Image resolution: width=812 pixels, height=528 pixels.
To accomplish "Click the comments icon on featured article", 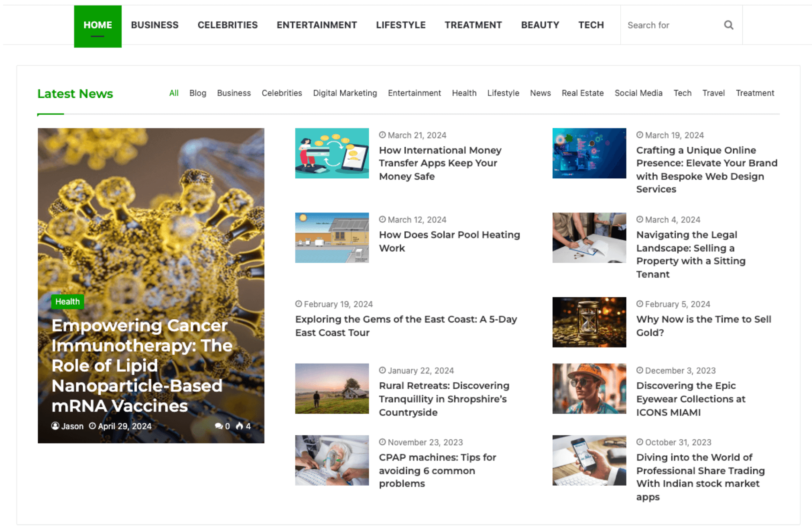I will pyautogui.click(x=219, y=426).
